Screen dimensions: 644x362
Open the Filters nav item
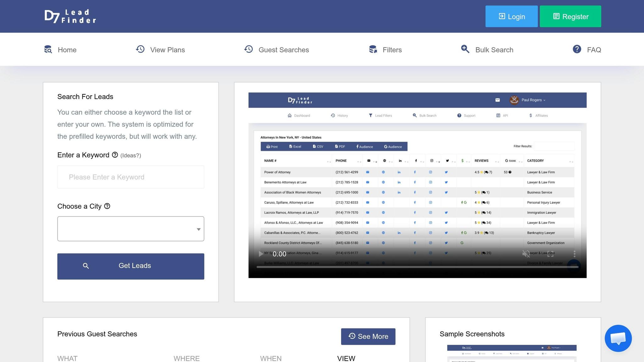[385, 50]
